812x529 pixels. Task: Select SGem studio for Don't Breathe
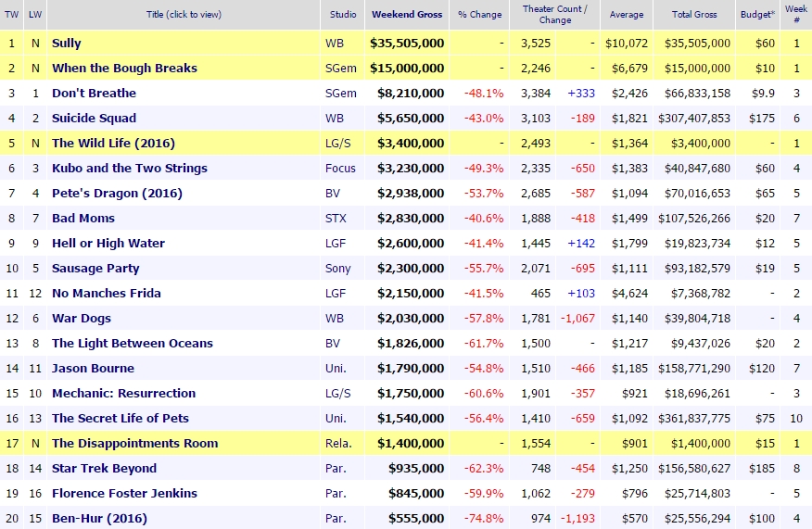click(x=341, y=94)
